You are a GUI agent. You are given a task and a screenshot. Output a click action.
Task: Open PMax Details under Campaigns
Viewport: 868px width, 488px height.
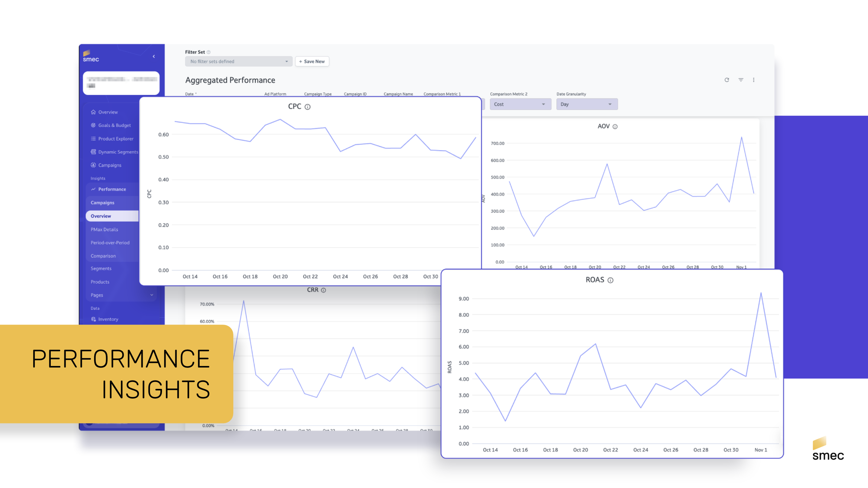pos(104,229)
